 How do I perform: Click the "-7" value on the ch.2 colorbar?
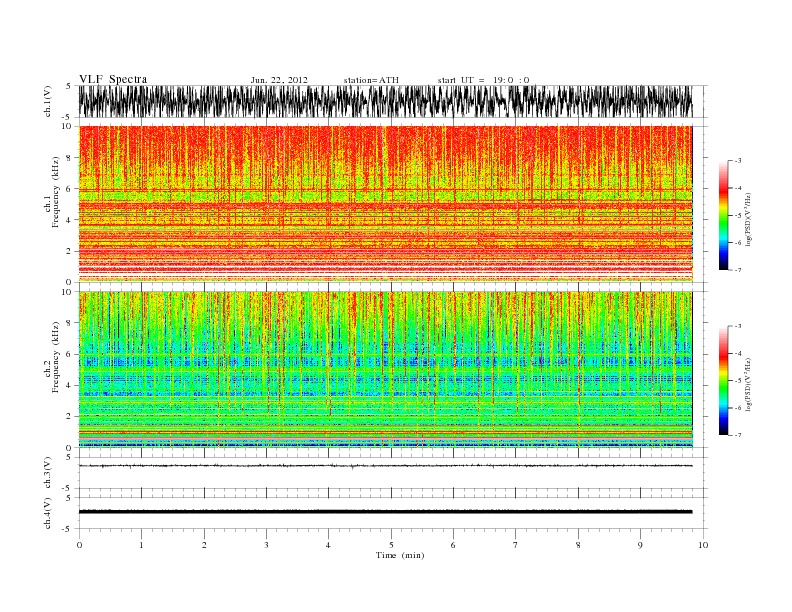click(736, 435)
